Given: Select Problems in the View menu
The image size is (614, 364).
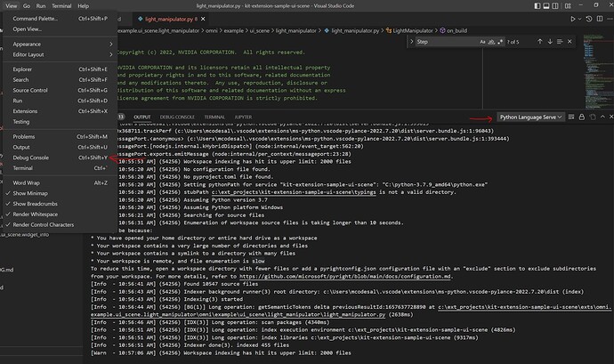Looking at the screenshot, I should [x=60, y=137].
